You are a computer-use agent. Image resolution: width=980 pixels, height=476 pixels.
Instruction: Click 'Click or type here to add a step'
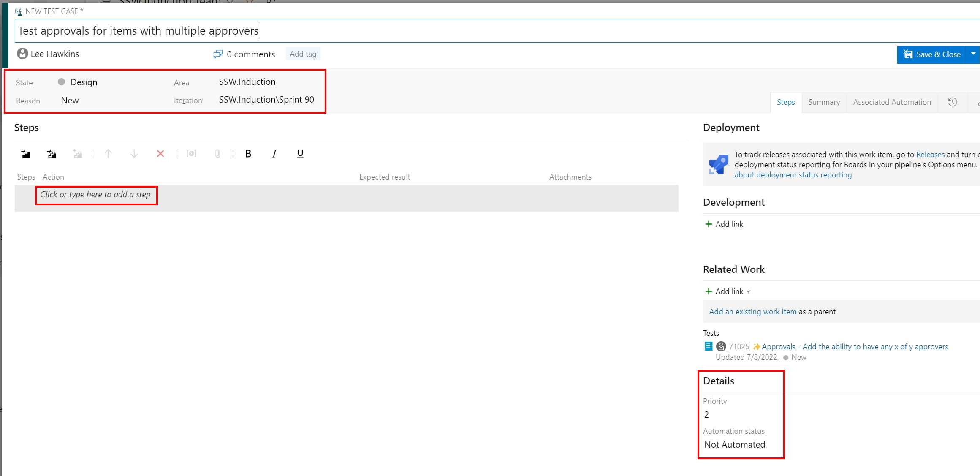(x=95, y=195)
